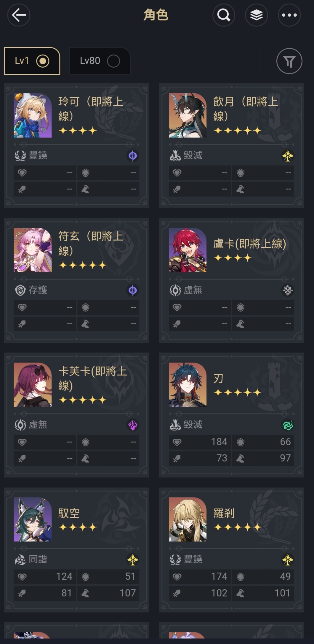Open the stacked layers icon
314x644 pixels.
point(257,15)
